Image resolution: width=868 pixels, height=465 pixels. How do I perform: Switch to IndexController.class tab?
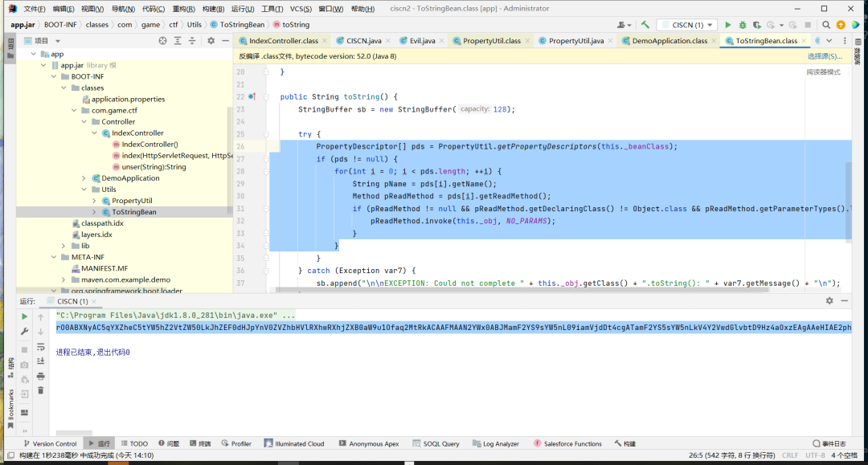click(x=283, y=41)
